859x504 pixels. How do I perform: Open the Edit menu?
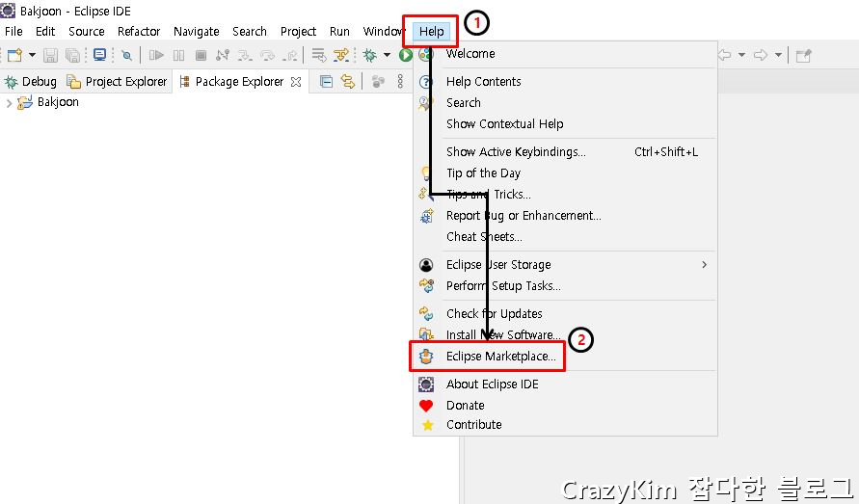[45, 31]
